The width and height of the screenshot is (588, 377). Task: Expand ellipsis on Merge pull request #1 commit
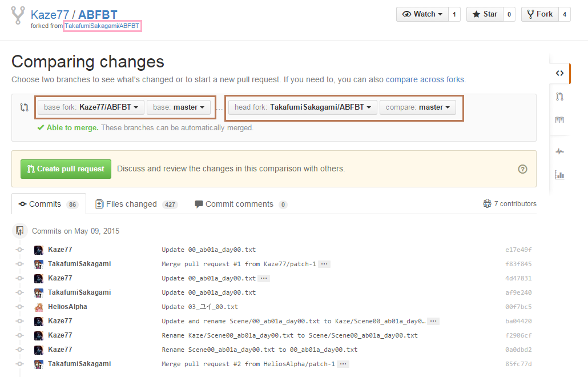[324, 264]
